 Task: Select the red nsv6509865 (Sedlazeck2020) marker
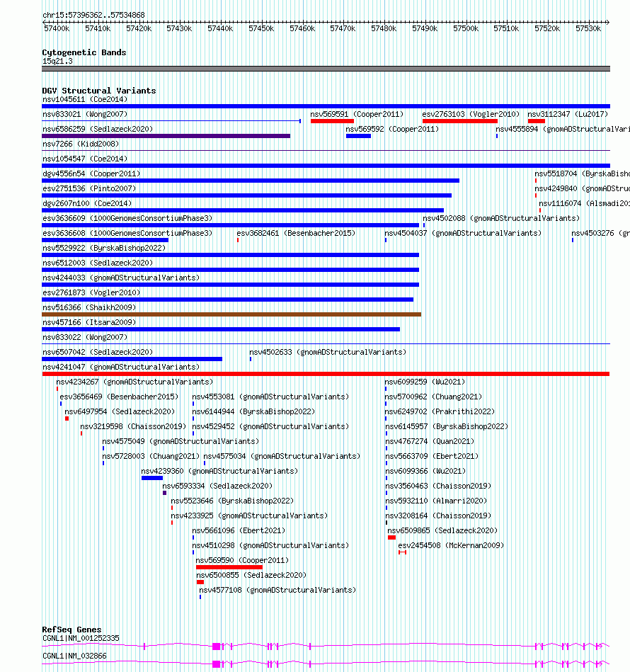pyautogui.click(x=391, y=538)
